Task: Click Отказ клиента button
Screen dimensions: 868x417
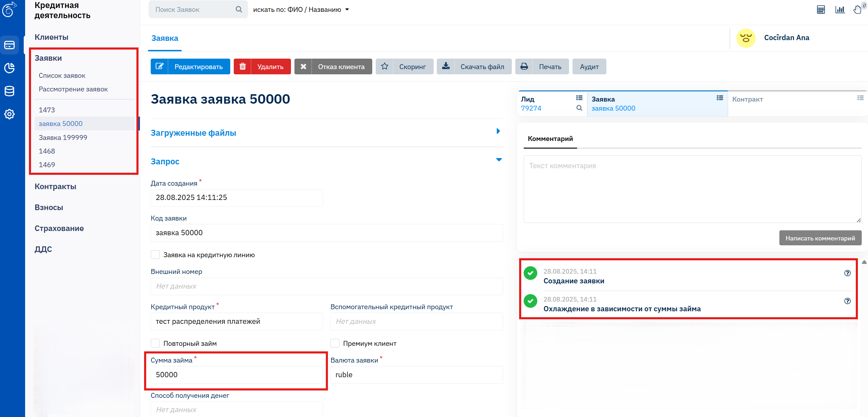Action: [x=334, y=66]
